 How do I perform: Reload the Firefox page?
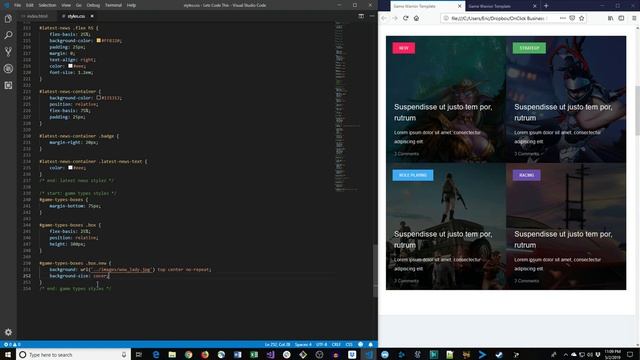tap(405, 18)
